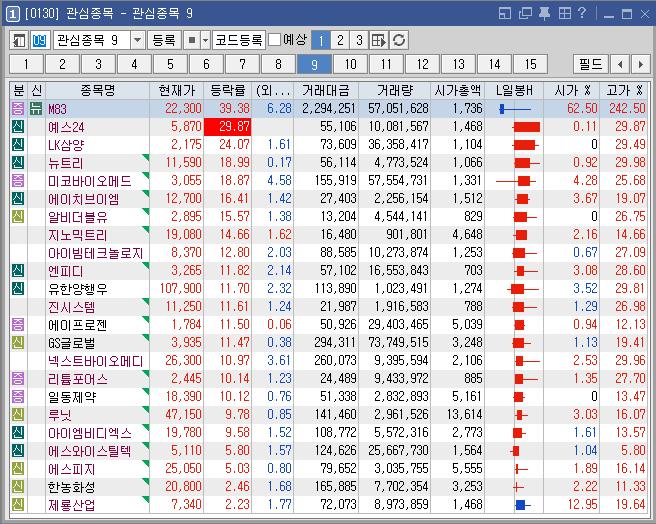
Task: Click the 신 badge in 엔피디 row
Action: coord(18,271)
